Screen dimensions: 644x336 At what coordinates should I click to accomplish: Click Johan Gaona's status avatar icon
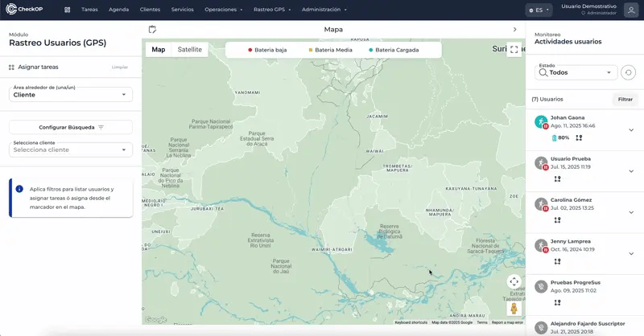[541, 122]
